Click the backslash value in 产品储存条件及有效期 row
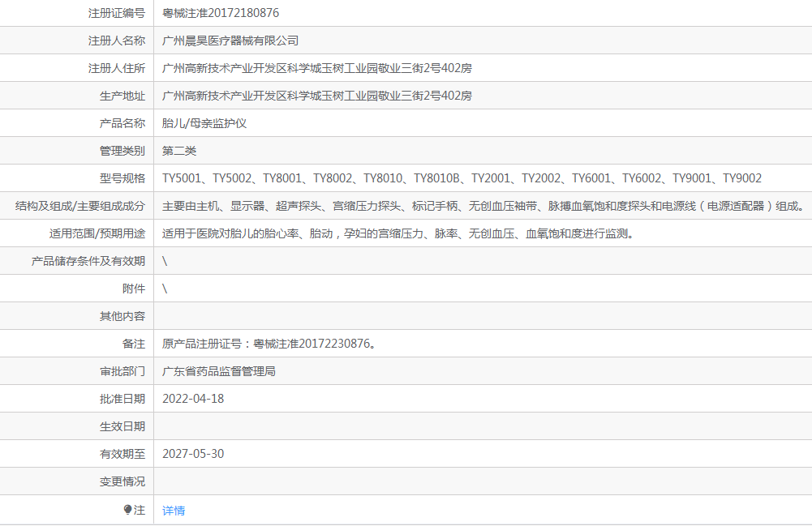This screenshot has height=526, width=812. pyautogui.click(x=165, y=261)
